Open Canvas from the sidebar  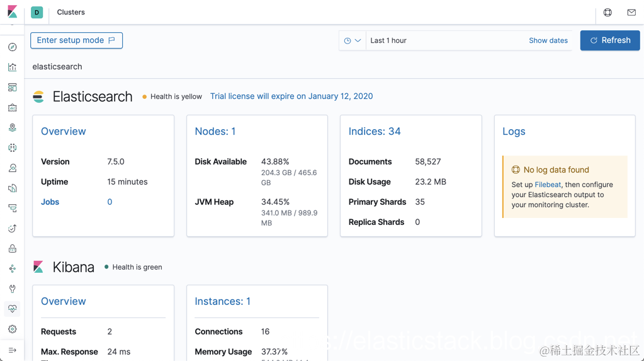click(x=13, y=107)
